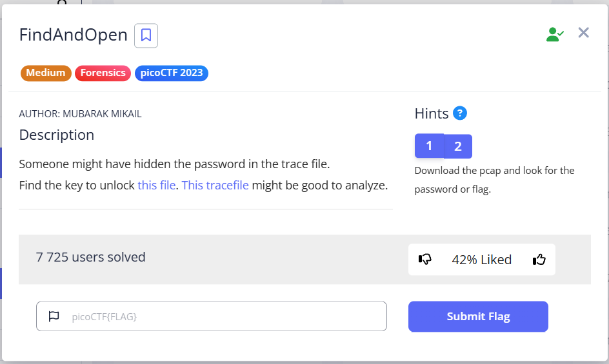The width and height of the screenshot is (609, 364).
Task: Click the Hints help question mark icon
Action: point(460,113)
